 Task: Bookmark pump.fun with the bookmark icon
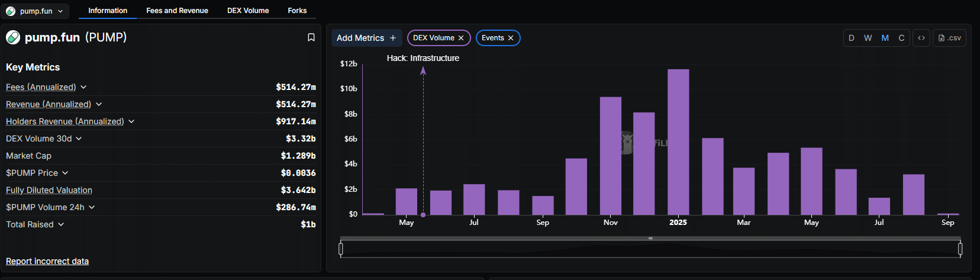(311, 37)
